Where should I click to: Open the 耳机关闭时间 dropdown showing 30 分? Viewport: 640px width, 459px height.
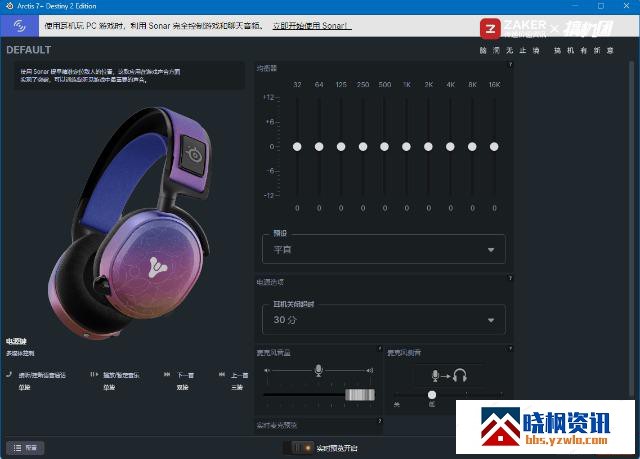384,320
